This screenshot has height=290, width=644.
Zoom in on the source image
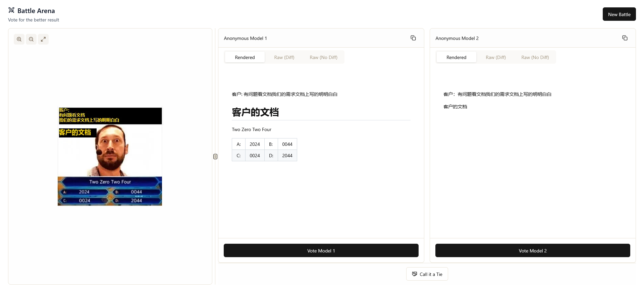point(19,39)
